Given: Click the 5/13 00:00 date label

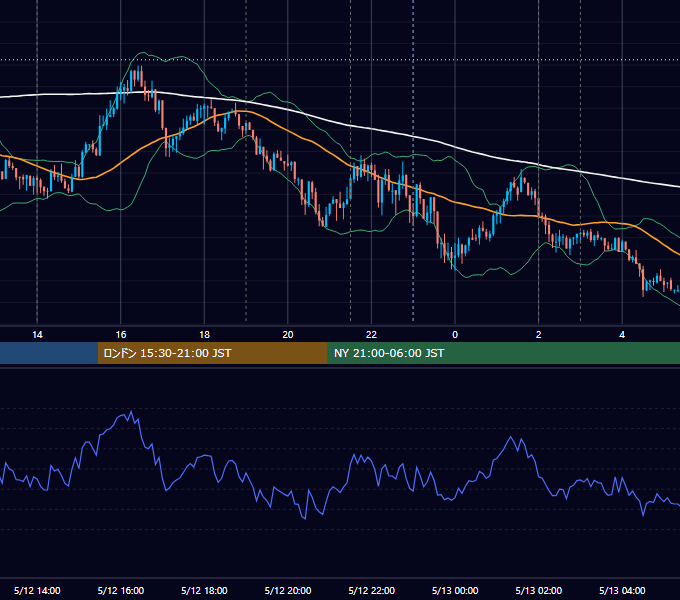Looking at the screenshot, I should click(x=455, y=590).
